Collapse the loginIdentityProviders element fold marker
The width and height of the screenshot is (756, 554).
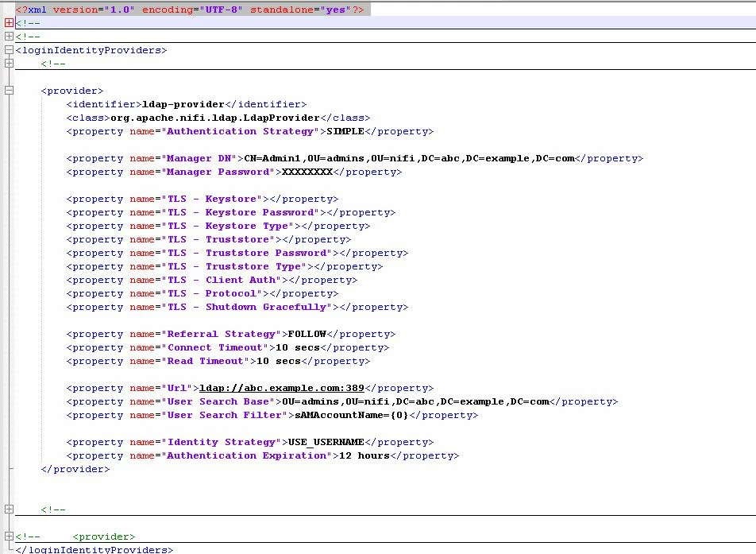[x=9, y=50]
